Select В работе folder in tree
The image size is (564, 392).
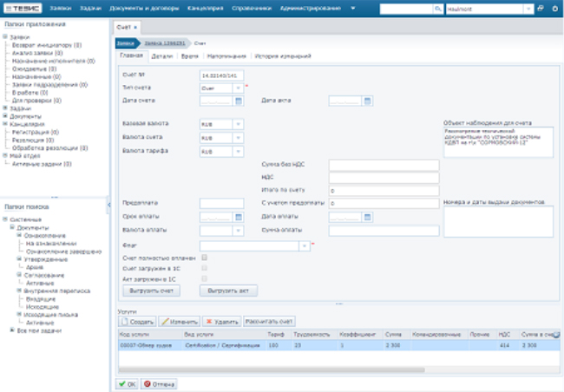point(30,93)
